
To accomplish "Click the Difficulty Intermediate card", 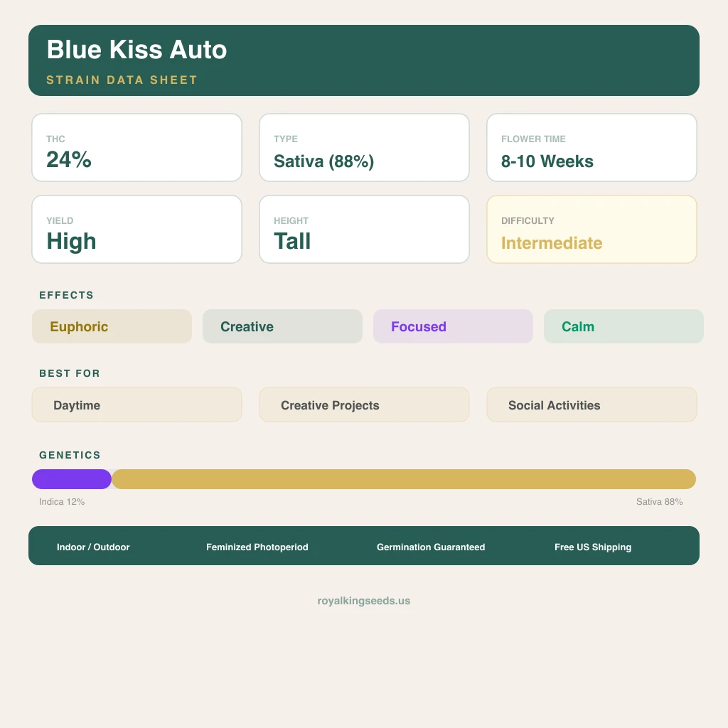I will click(x=591, y=230).
